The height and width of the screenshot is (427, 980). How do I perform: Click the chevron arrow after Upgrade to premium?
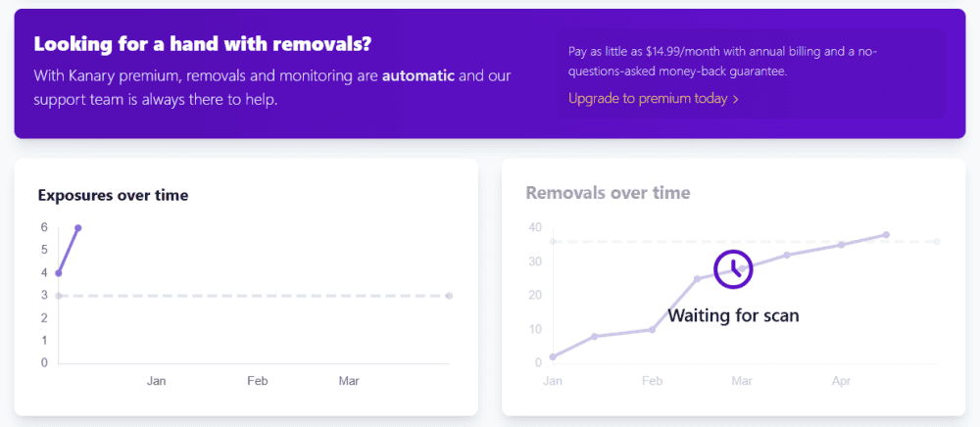(736, 99)
